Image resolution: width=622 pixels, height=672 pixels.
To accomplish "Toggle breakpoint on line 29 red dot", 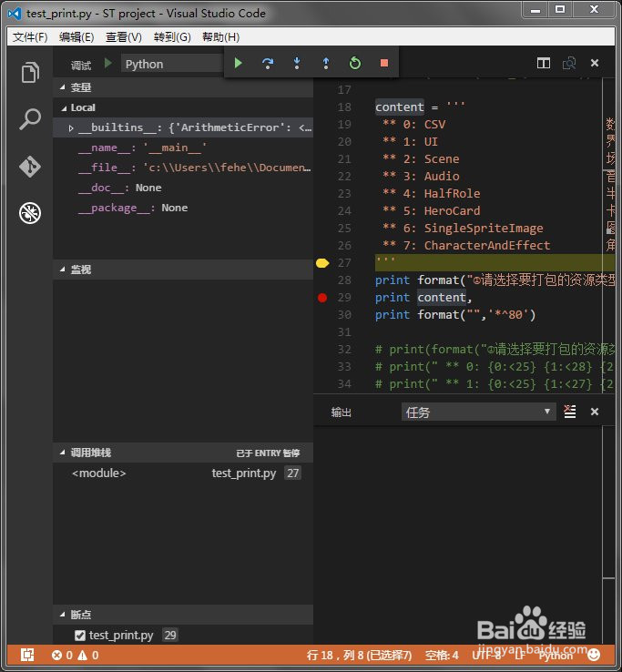I will 322,298.
